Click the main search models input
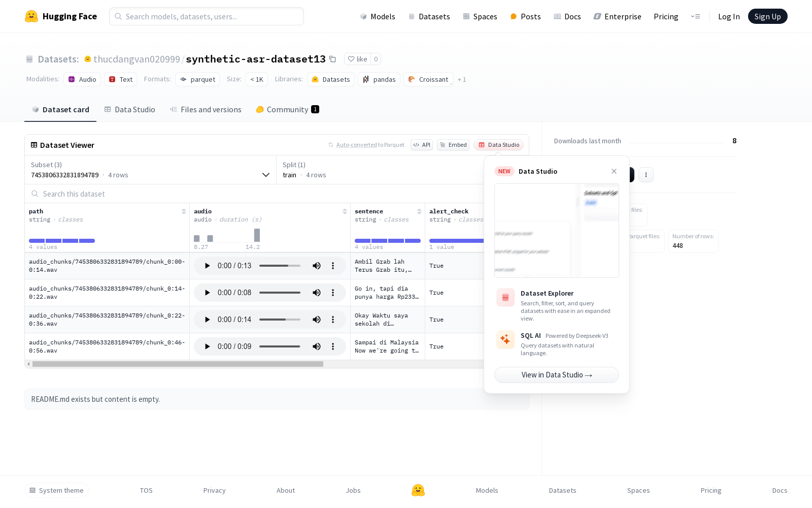The height and width of the screenshot is (508, 812). coord(207,16)
